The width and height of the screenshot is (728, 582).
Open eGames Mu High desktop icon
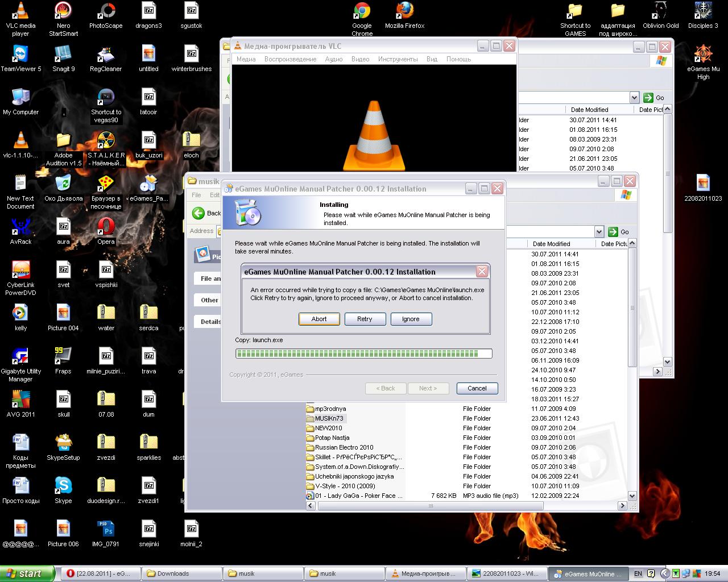(x=703, y=63)
